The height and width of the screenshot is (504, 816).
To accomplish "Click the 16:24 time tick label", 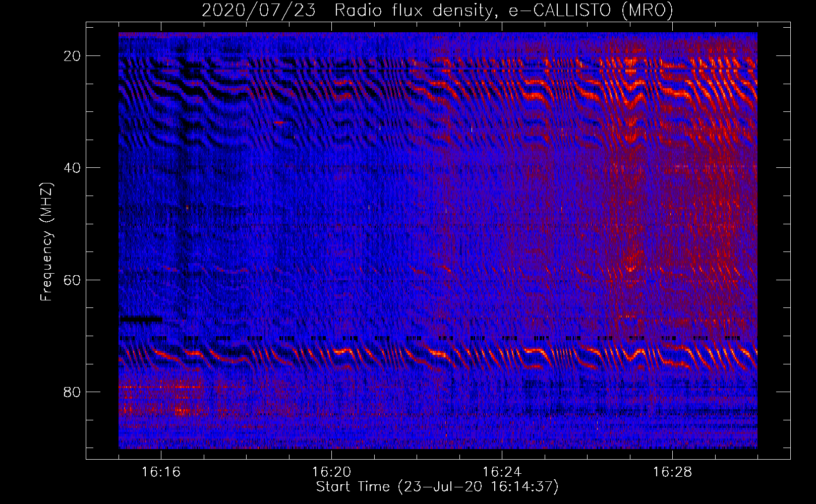I will tap(502, 472).
